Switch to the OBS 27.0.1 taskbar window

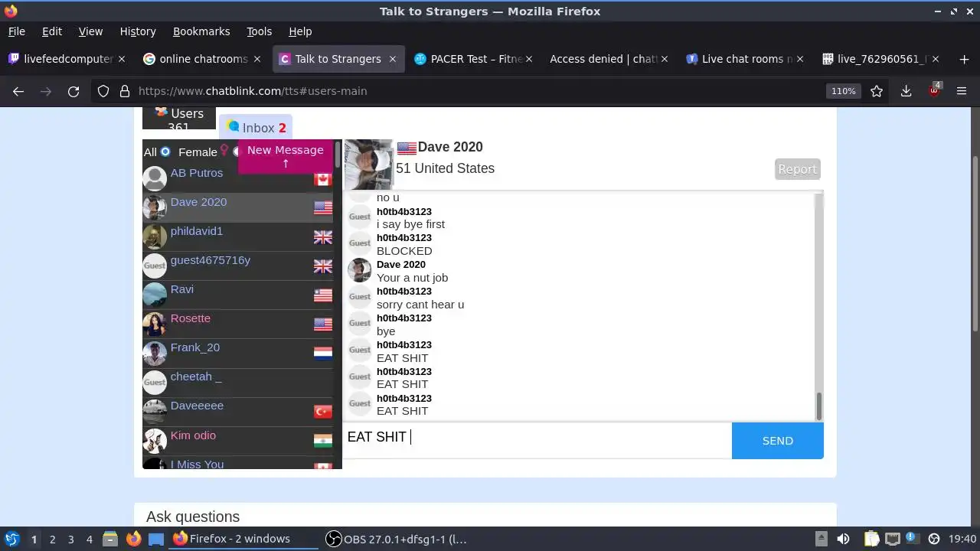[x=397, y=539]
